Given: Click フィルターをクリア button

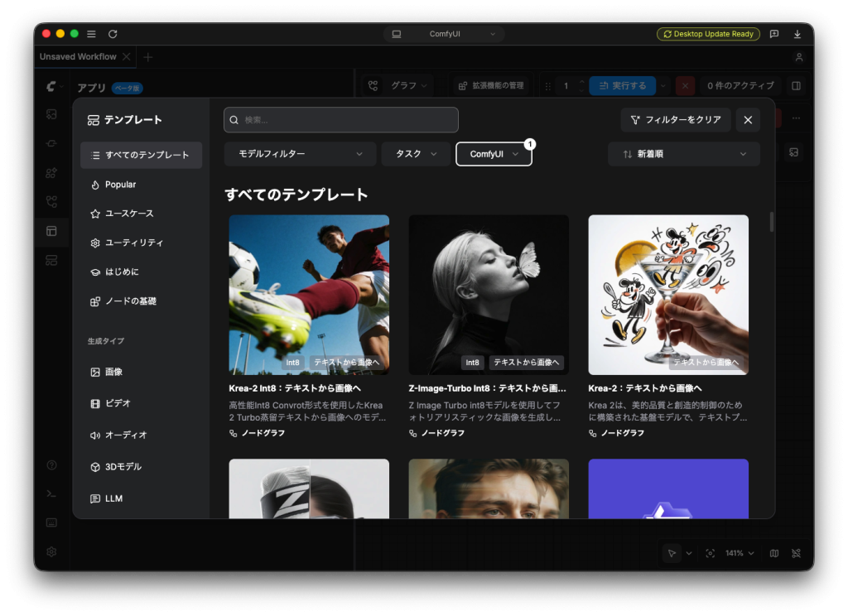Looking at the screenshot, I should point(676,119).
